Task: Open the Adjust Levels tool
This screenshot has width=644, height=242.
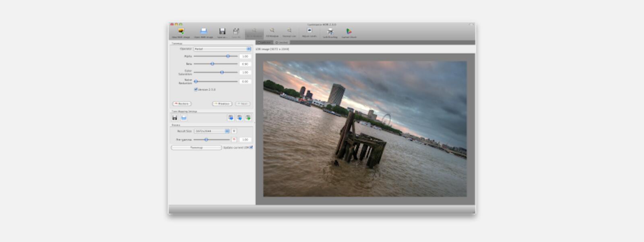Action: coord(309,32)
